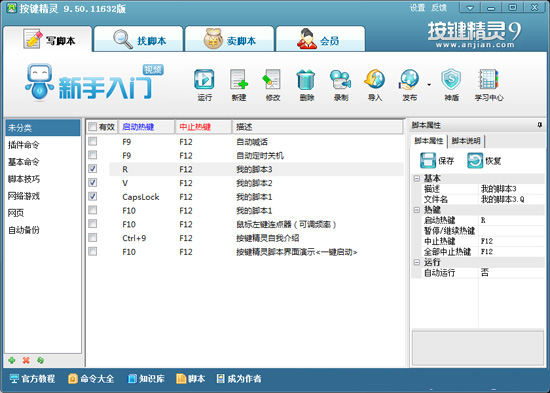
Task: Open the dropdown arrow beside 发布
Action: 429,85
